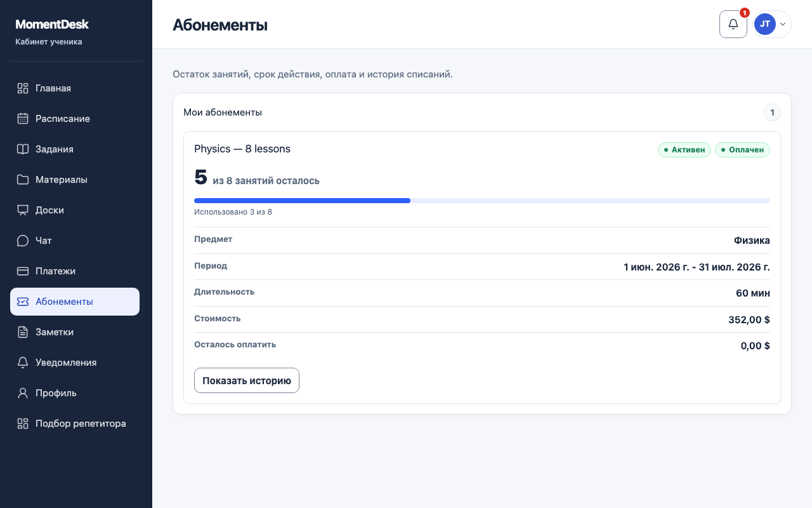Click the Профиль person icon
Image resolution: width=812 pixels, height=508 pixels.
[23, 393]
